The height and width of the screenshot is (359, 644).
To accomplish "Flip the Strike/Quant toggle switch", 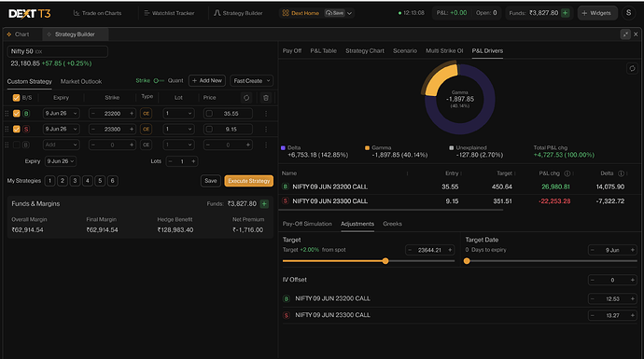I will pyautogui.click(x=159, y=81).
